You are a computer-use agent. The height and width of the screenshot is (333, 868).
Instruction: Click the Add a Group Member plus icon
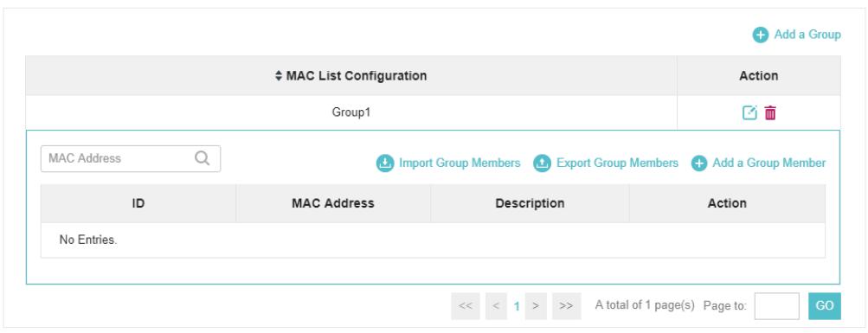click(699, 163)
